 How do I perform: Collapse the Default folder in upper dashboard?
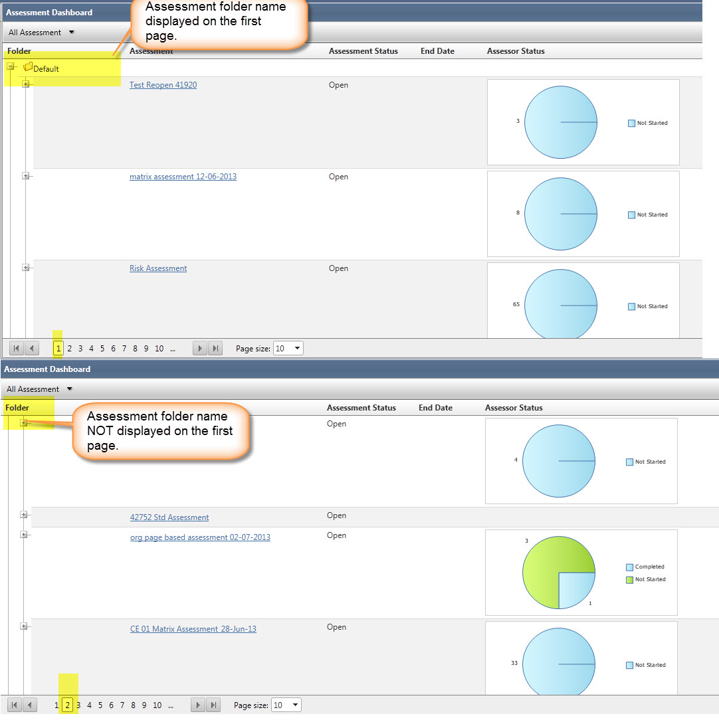pyautogui.click(x=10, y=67)
